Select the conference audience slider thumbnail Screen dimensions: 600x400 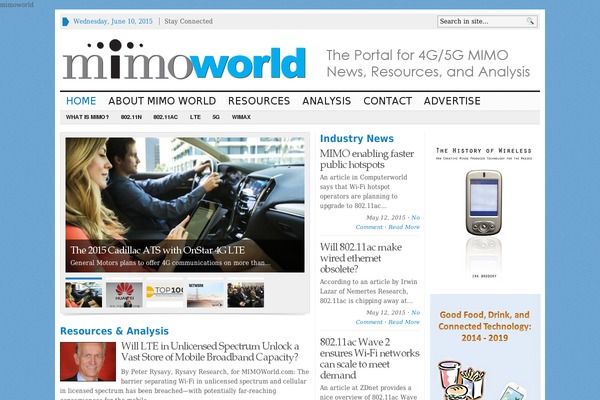(245, 295)
